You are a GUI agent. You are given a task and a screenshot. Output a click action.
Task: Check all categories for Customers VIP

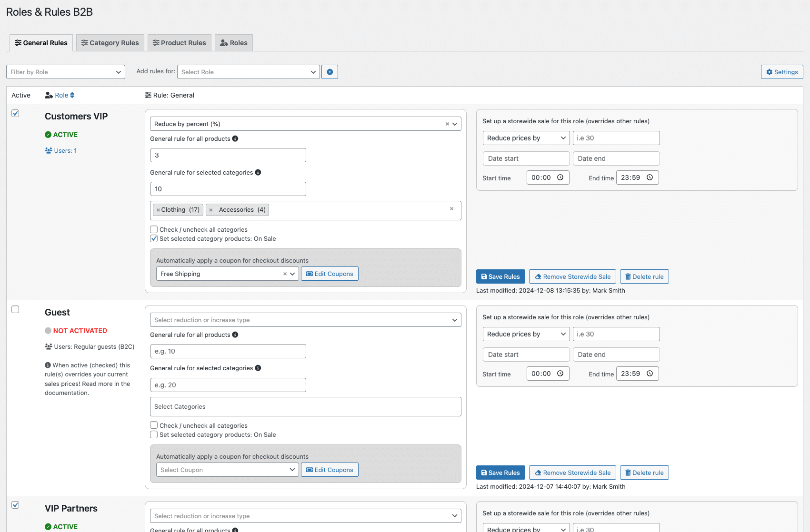pos(154,229)
